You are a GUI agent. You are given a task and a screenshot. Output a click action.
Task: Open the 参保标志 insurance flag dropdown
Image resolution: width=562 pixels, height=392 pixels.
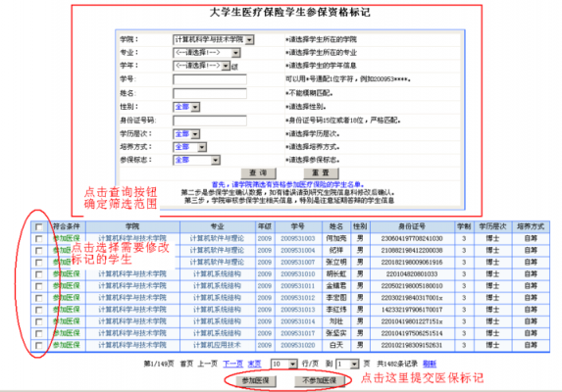click(x=196, y=160)
